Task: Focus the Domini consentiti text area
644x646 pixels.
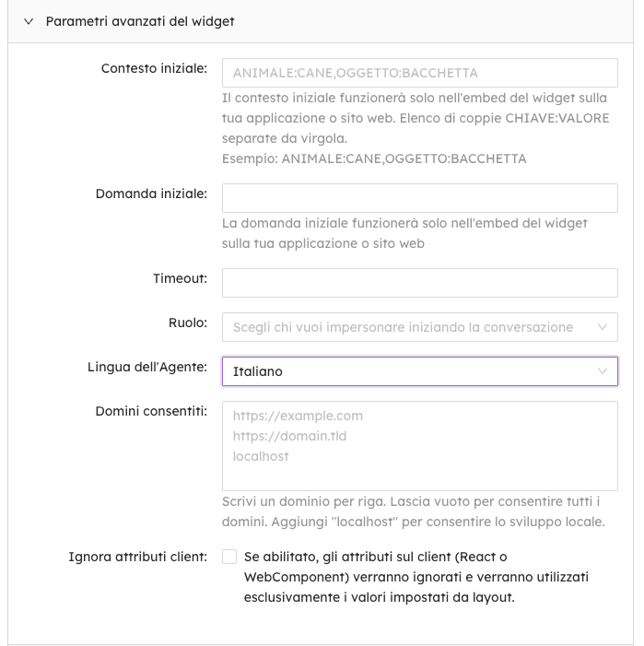Action: pos(419,445)
